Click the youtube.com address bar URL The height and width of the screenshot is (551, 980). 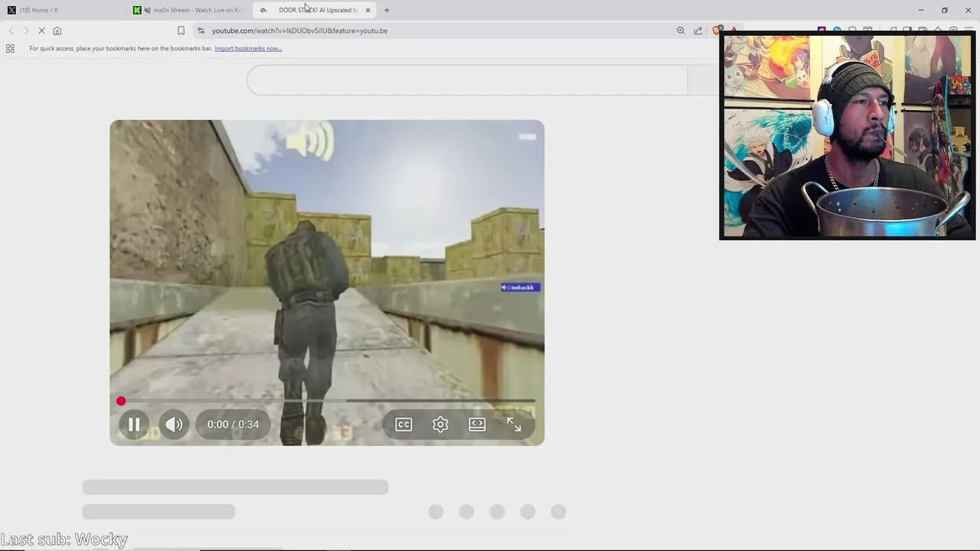point(299,31)
